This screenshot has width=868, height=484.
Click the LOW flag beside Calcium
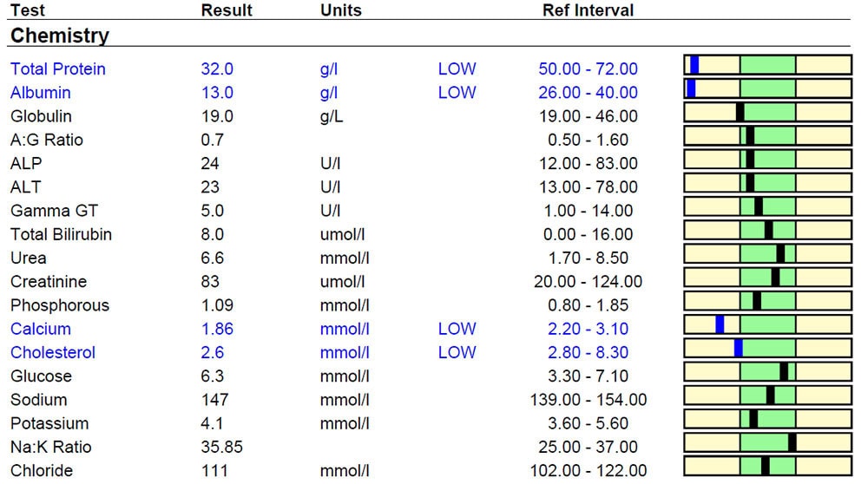457,329
